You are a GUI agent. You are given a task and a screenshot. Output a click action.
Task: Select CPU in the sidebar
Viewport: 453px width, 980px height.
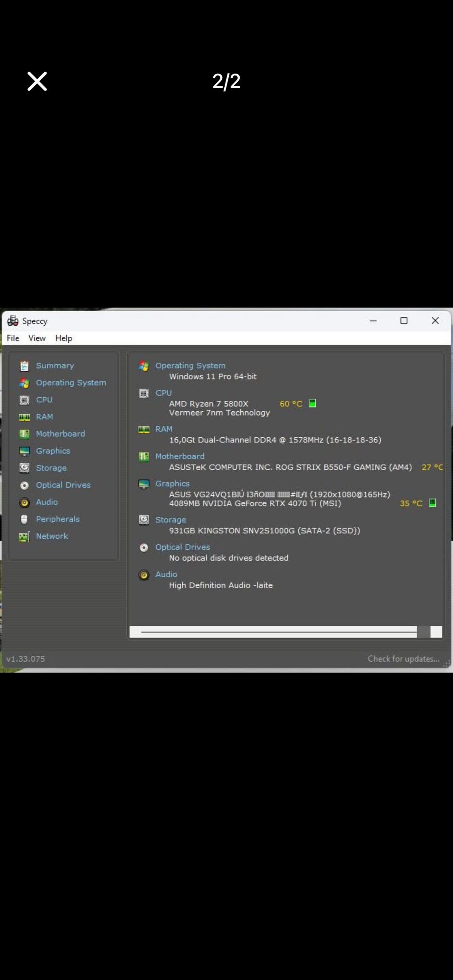point(44,399)
